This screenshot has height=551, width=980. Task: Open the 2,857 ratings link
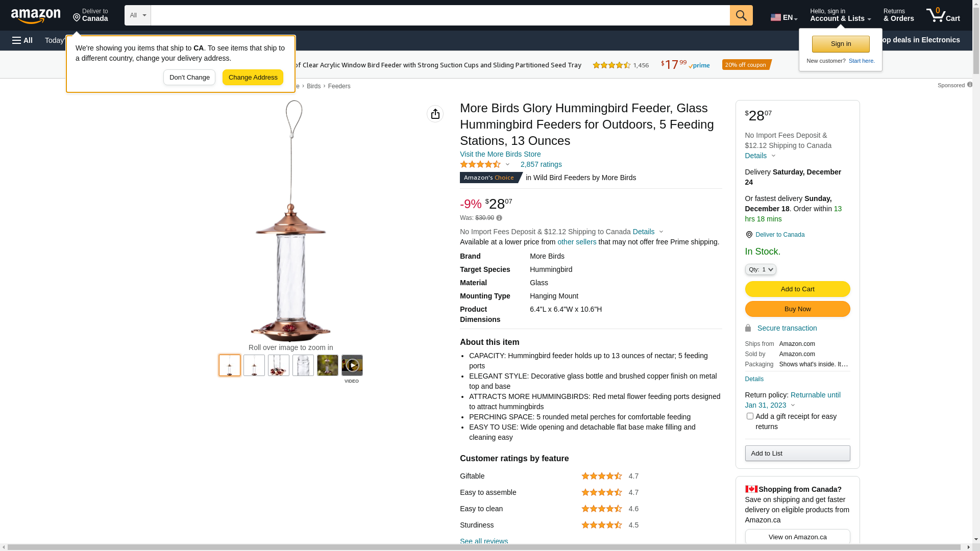click(x=541, y=164)
